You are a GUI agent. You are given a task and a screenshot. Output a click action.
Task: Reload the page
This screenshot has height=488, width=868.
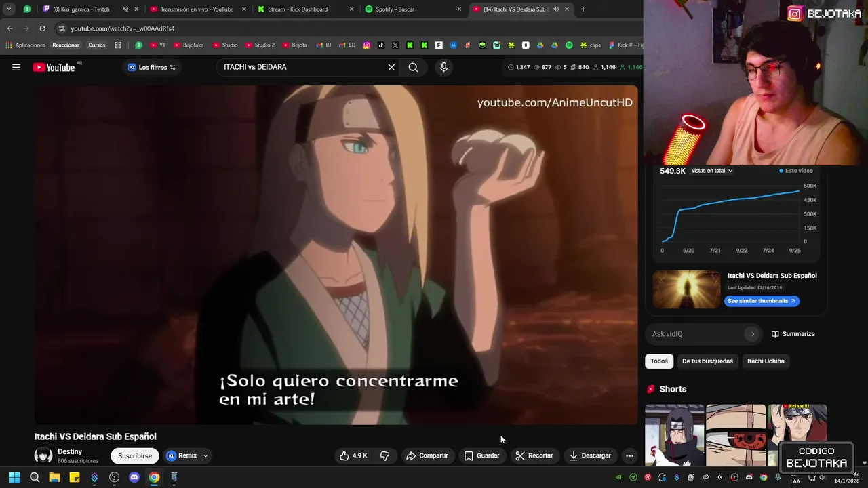(x=42, y=28)
